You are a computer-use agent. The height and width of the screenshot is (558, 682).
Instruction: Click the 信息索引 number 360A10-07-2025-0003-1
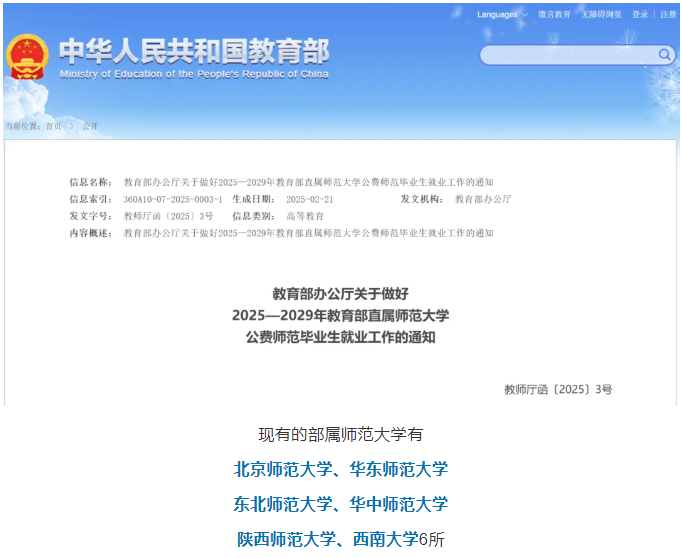coord(172,199)
